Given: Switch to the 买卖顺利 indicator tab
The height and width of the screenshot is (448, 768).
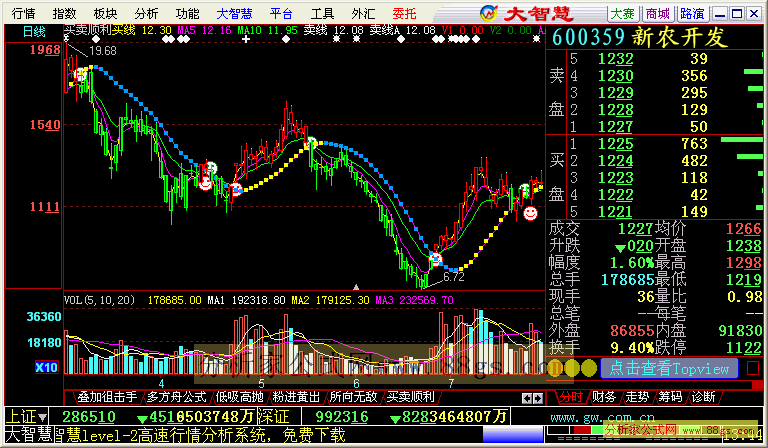Looking at the screenshot, I should click(x=410, y=397).
